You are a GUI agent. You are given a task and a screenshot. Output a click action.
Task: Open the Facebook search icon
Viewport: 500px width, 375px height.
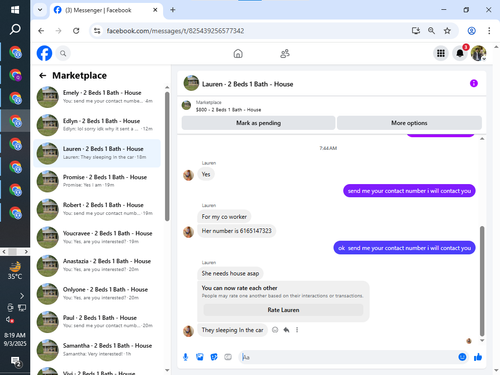tap(63, 53)
